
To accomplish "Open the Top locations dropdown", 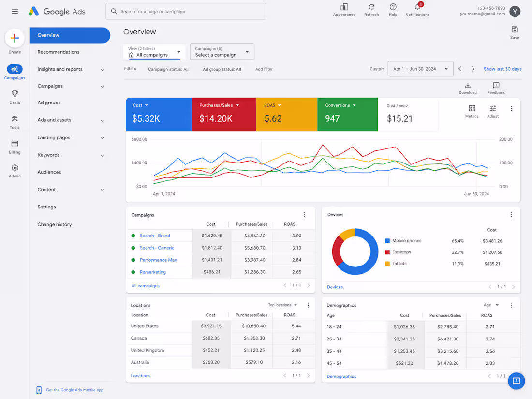I will pyautogui.click(x=282, y=305).
